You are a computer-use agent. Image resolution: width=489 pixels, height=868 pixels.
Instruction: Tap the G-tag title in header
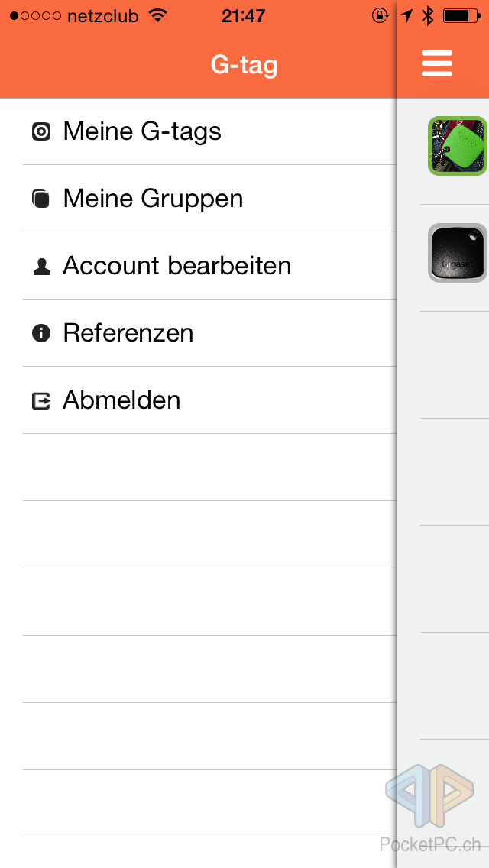(x=244, y=65)
